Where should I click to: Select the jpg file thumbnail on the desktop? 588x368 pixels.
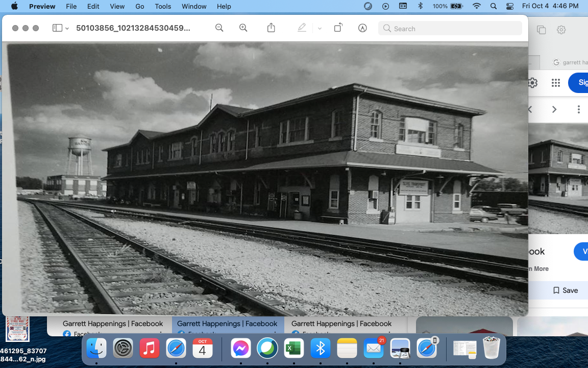click(17, 329)
